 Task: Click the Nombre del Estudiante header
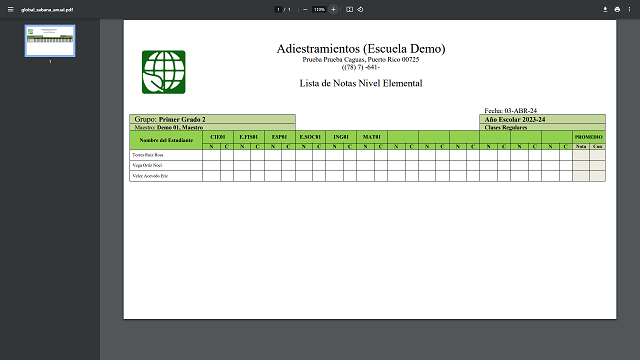tap(166, 140)
